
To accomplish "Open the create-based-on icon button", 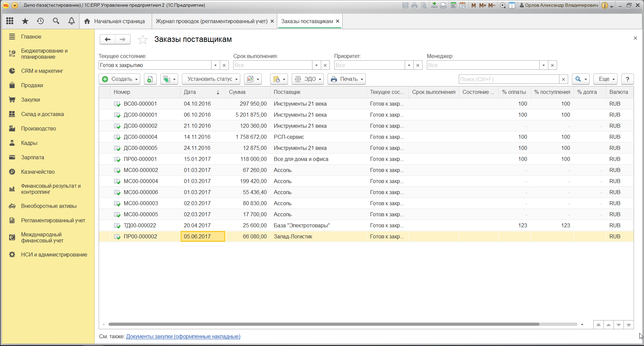I will pos(169,79).
